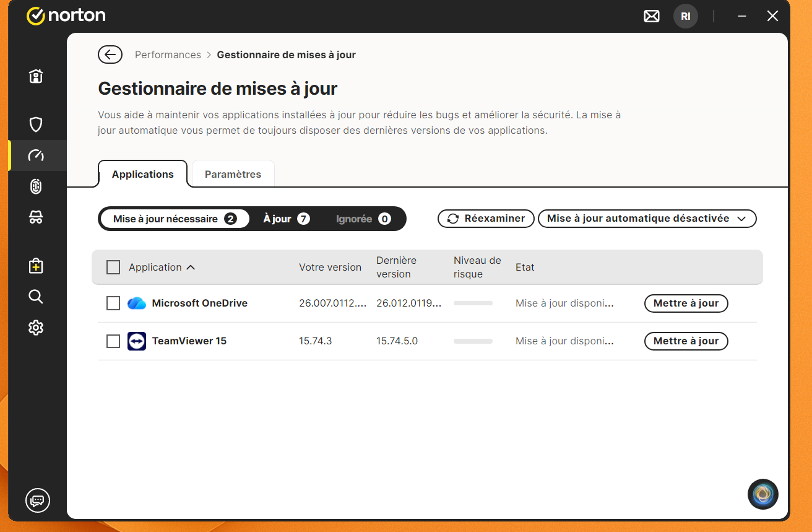812x532 pixels.
Task: Open the Settings gear in sidebar
Action: tap(36, 328)
